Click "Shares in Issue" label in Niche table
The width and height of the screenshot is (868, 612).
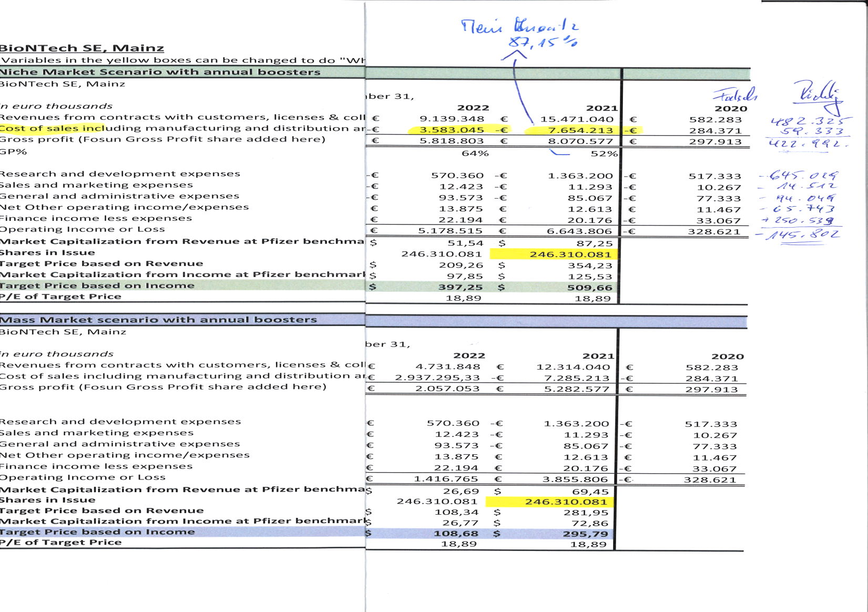[x=48, y=252]
